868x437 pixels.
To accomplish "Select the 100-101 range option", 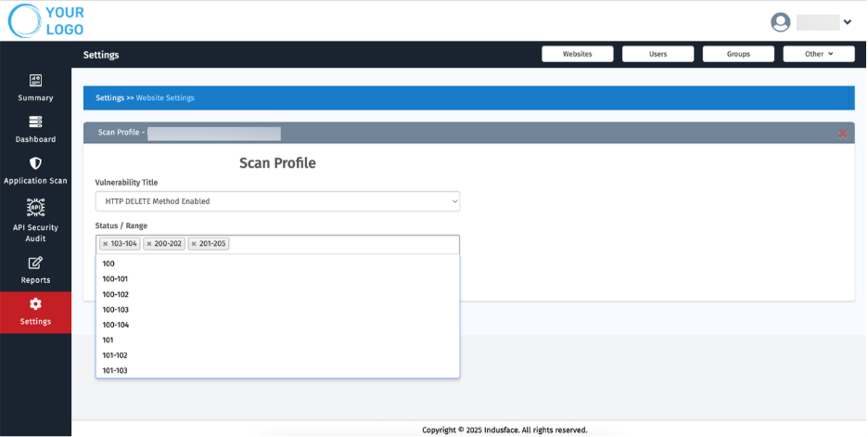I will [277, 279].
